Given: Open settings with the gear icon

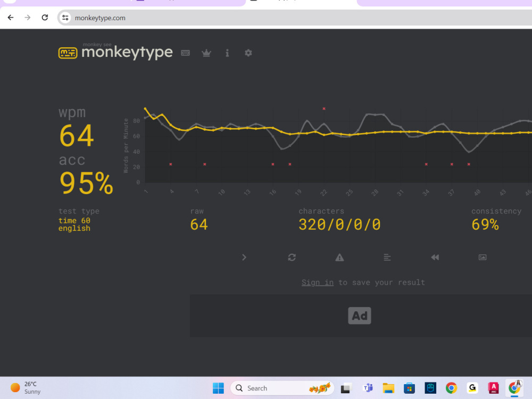Looking at the screenshot, I should tap(248, 53).
